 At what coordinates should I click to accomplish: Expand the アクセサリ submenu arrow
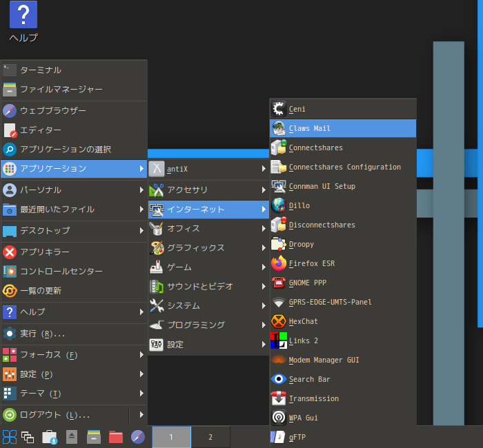coord(264,190)
